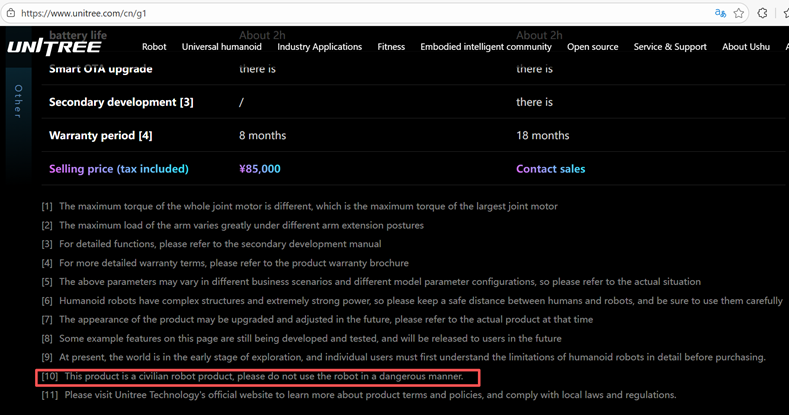This screenshot has height=415, width=789.
Task: Click the Contact sales link
Action: (550, 169)
